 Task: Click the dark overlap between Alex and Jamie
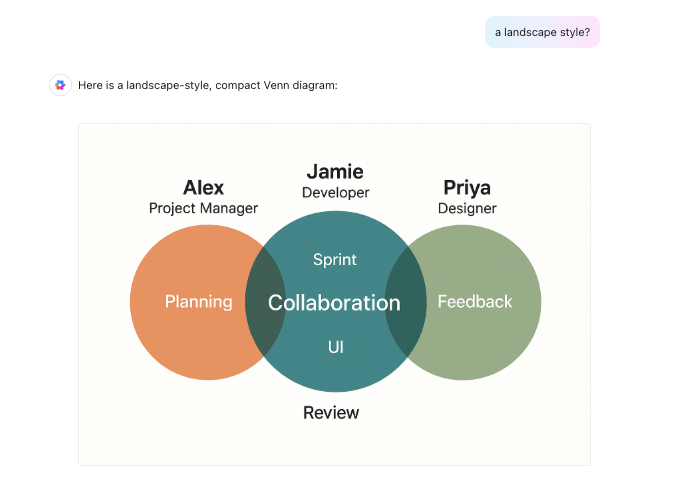coord(265,302)
